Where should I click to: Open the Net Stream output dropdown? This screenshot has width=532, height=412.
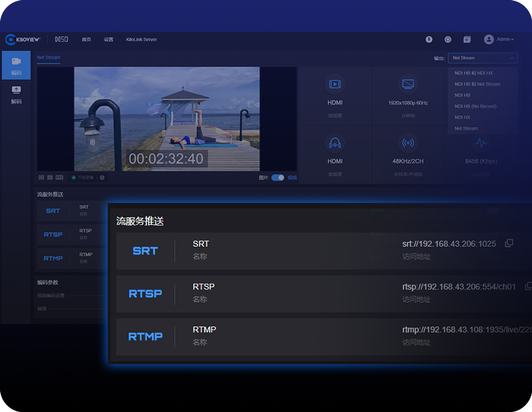pyautogui.click(x=482, y=58)
